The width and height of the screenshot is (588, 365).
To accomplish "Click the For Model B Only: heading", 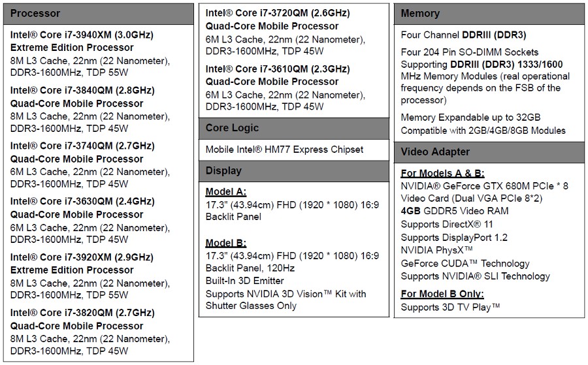I will click(442, 294).
